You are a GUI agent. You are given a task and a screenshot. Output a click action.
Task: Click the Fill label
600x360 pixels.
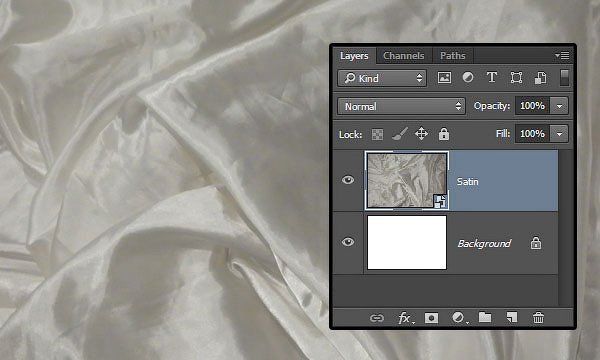[503, 134]
